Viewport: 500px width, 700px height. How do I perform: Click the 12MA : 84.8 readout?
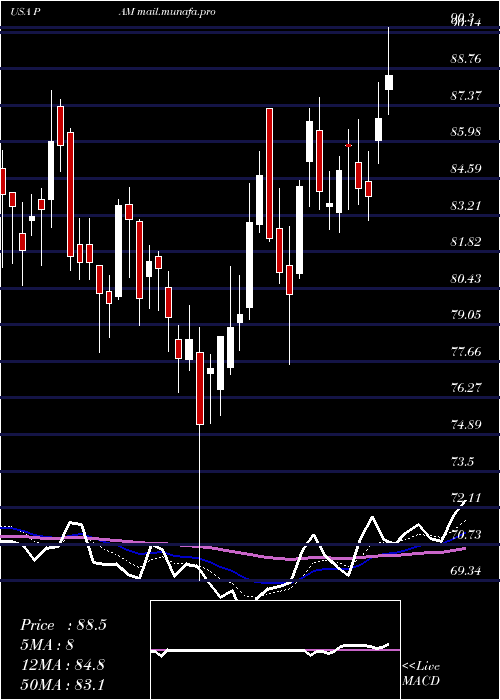[62, 665]
